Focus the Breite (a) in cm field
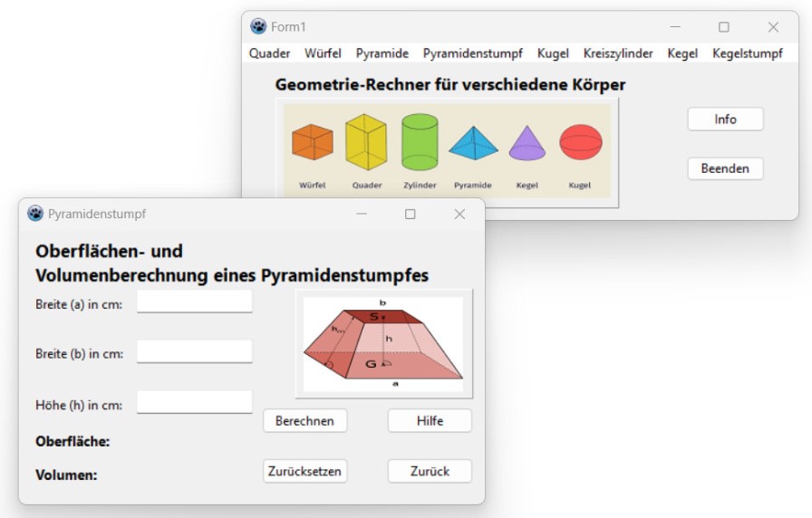Image resolution: width=812 pixels, height=518 pixels. (x=195, y=302)
